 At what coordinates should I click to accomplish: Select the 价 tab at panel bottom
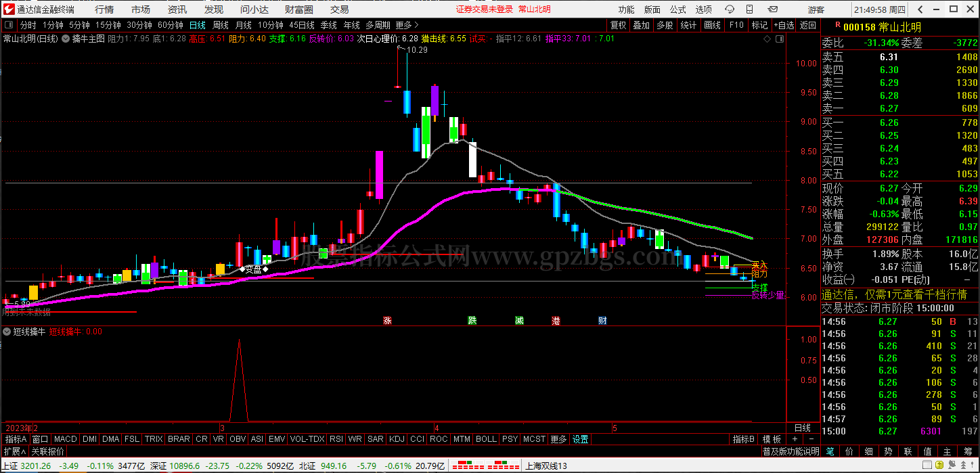click(x=849, y=451)
